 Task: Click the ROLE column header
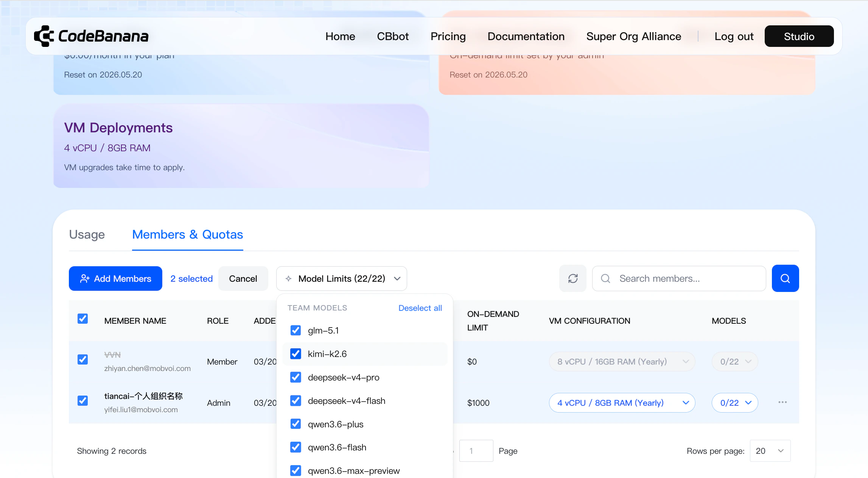tap(218, 321)
